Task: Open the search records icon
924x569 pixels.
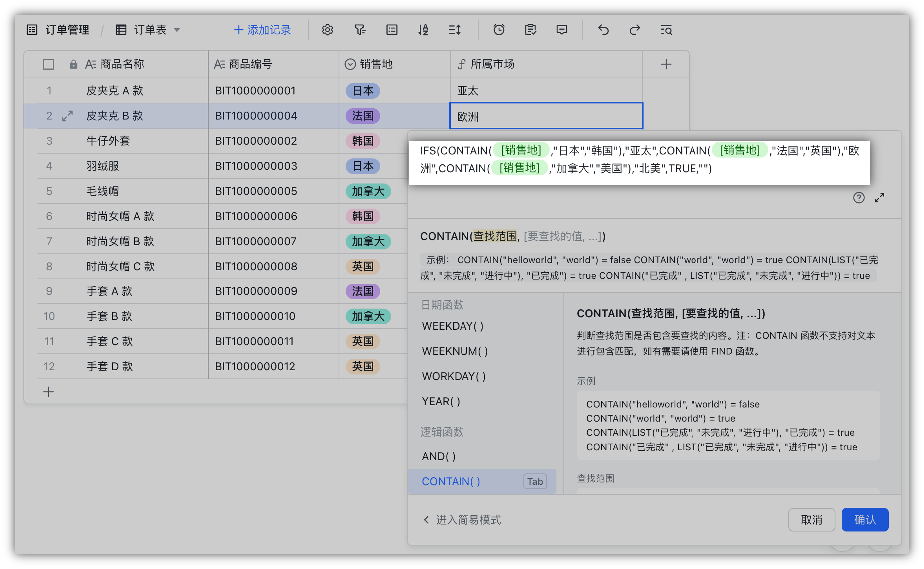Action: (667, 30)
